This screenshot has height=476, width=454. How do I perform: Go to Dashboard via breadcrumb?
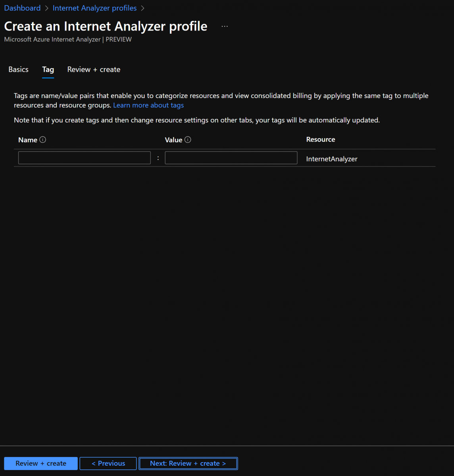click(x=22, y=8)
